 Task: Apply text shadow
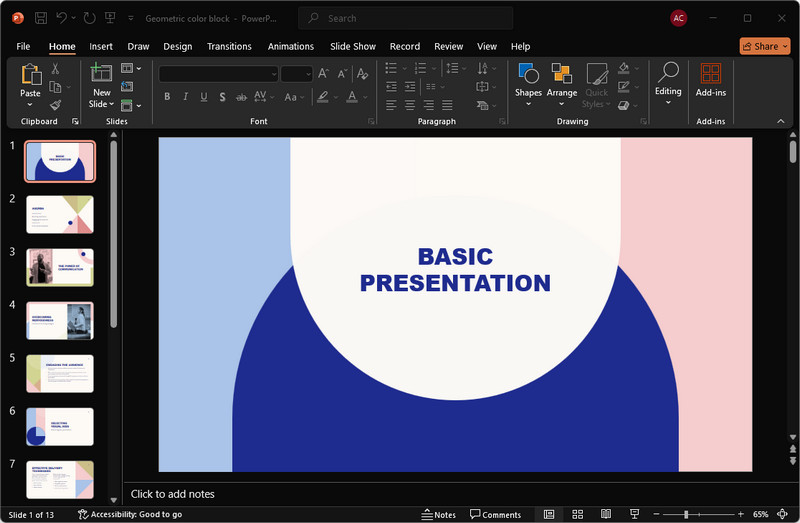(x=222, y=97)
